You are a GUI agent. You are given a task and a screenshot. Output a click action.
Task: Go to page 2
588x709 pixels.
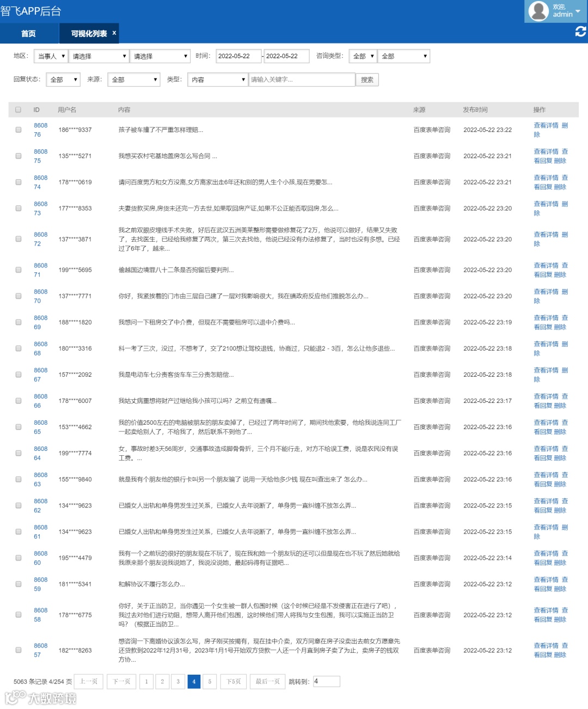tap(162, 681)
